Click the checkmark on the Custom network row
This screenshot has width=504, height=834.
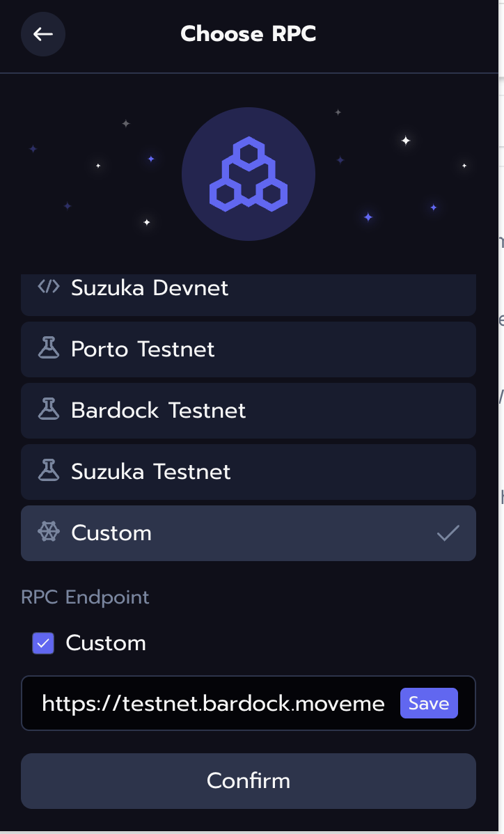coord(448,533)
